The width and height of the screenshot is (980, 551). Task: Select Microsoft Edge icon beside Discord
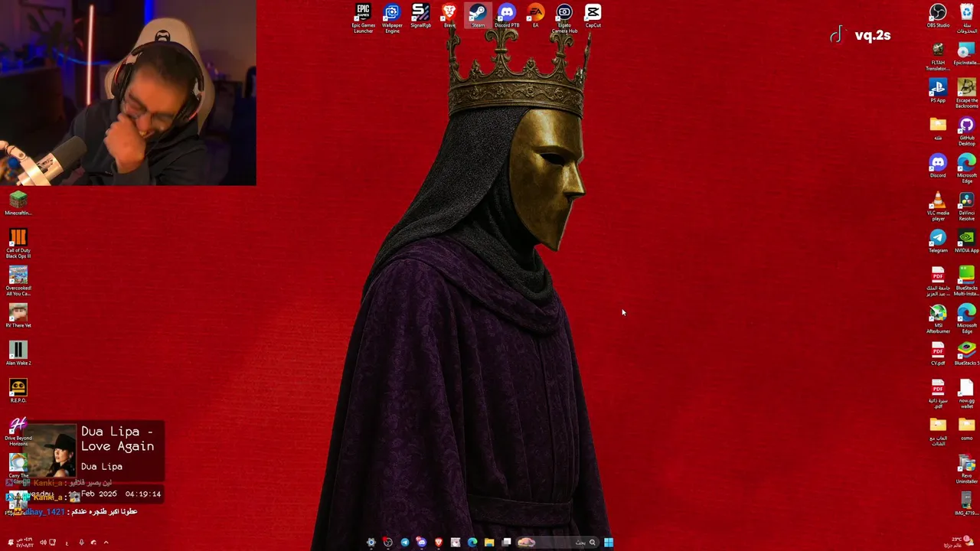coord(966,168)
